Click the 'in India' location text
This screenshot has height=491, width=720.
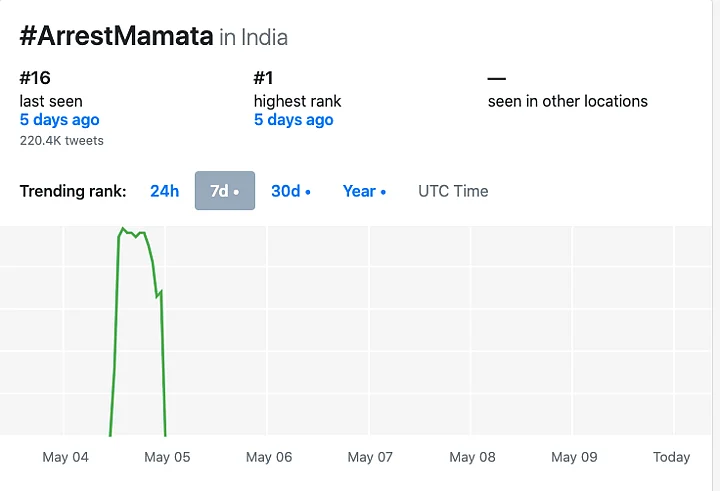253,38
